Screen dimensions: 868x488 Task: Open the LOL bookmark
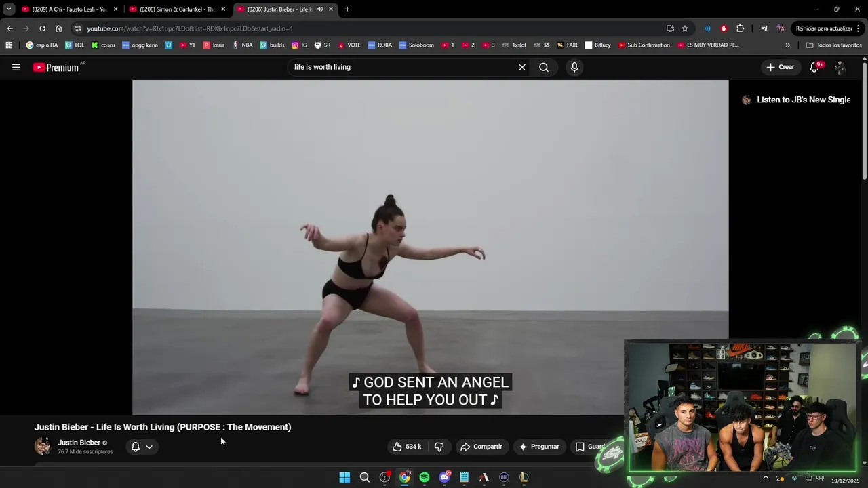point(75,45)
